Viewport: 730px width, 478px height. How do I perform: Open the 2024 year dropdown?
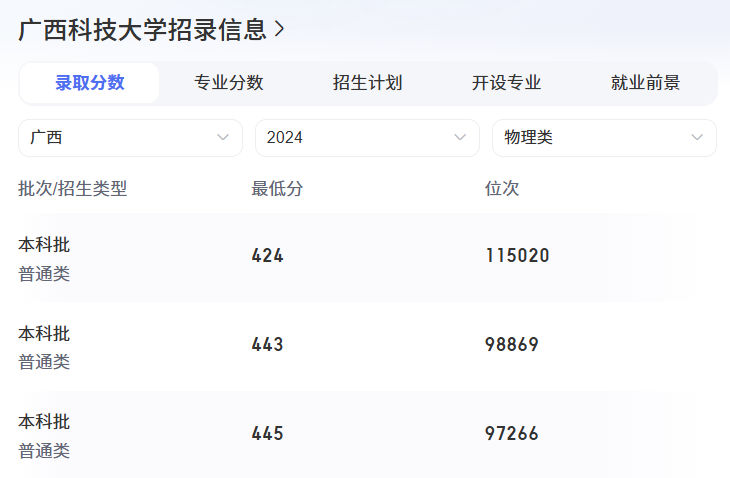(367, 138)
